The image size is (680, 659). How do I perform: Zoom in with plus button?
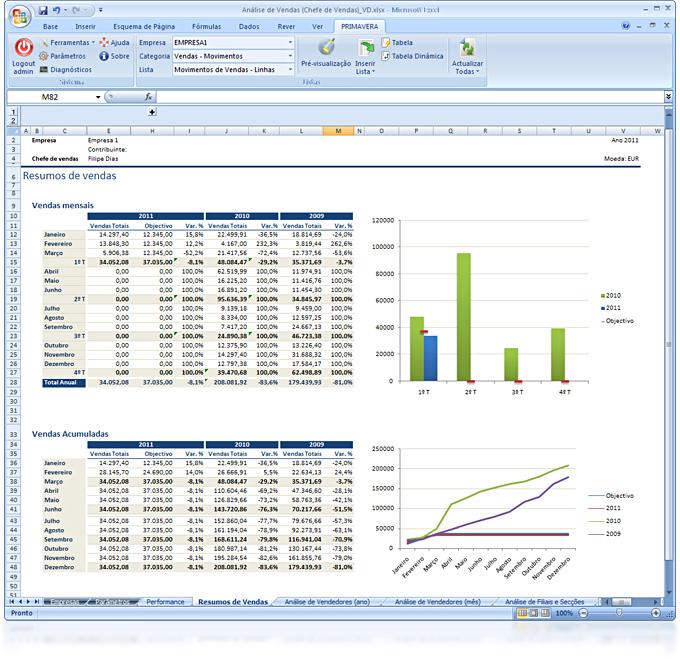tap(656, 613)
